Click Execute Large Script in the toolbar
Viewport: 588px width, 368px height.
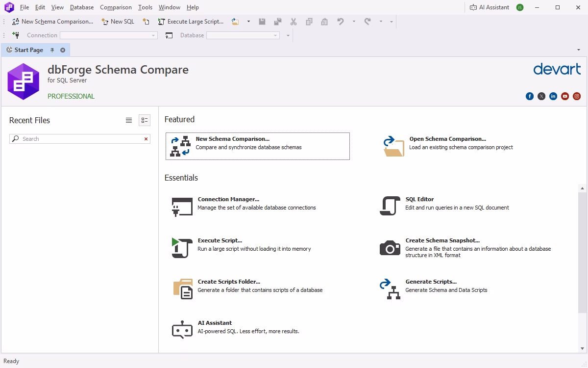191,22
